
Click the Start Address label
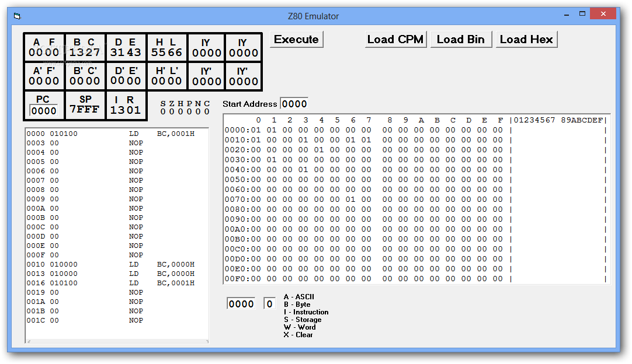(x=250, y=104)
